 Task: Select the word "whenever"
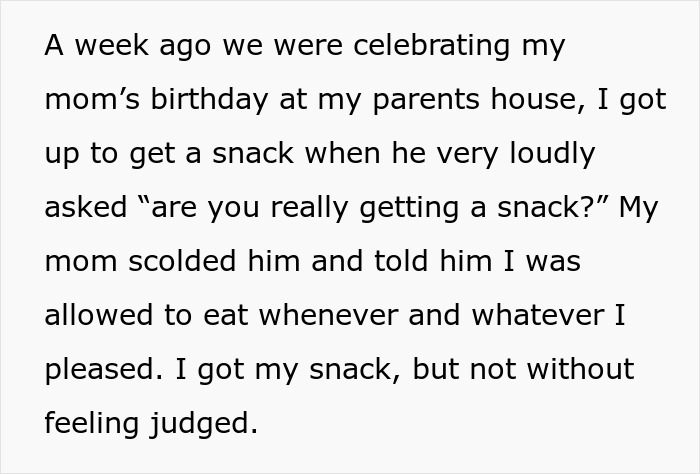pyautogui.click(x=329, y=315)
